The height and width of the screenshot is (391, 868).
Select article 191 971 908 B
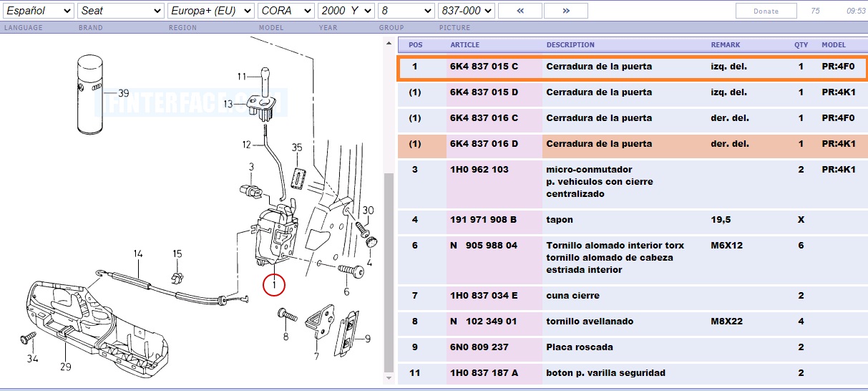(x=483, y=220)
